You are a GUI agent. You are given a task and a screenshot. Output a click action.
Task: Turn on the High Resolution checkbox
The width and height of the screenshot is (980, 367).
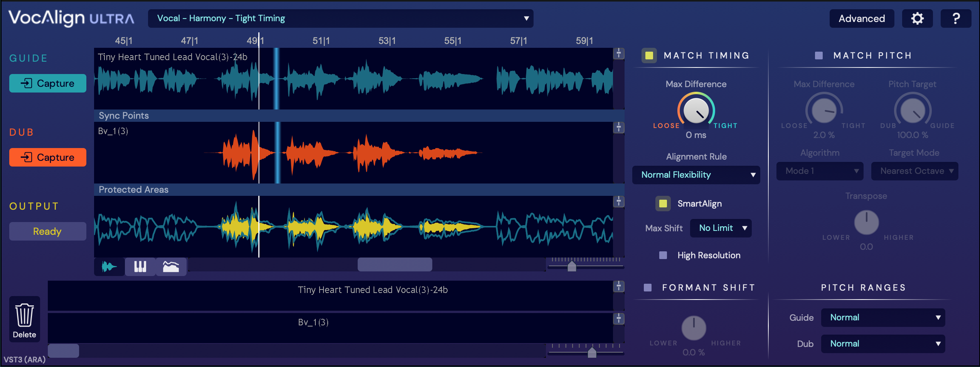(x=663, y=255)
